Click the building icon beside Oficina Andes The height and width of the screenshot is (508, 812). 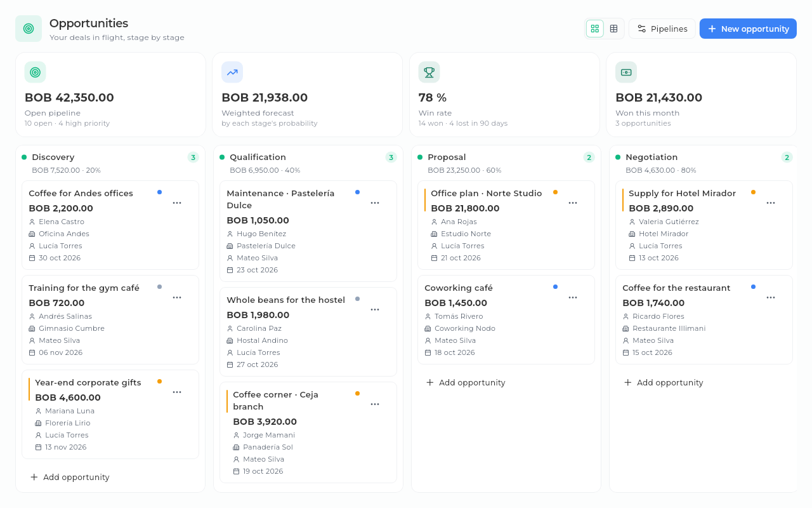32,234
